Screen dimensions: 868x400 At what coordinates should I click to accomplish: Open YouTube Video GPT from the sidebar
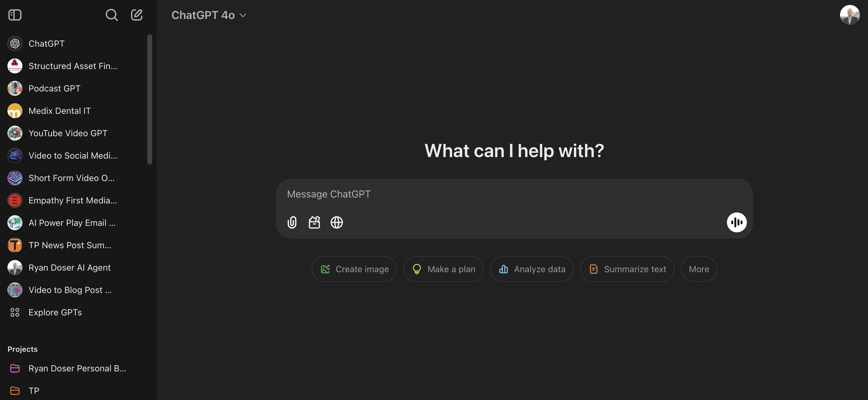click(x=67, y=133)
